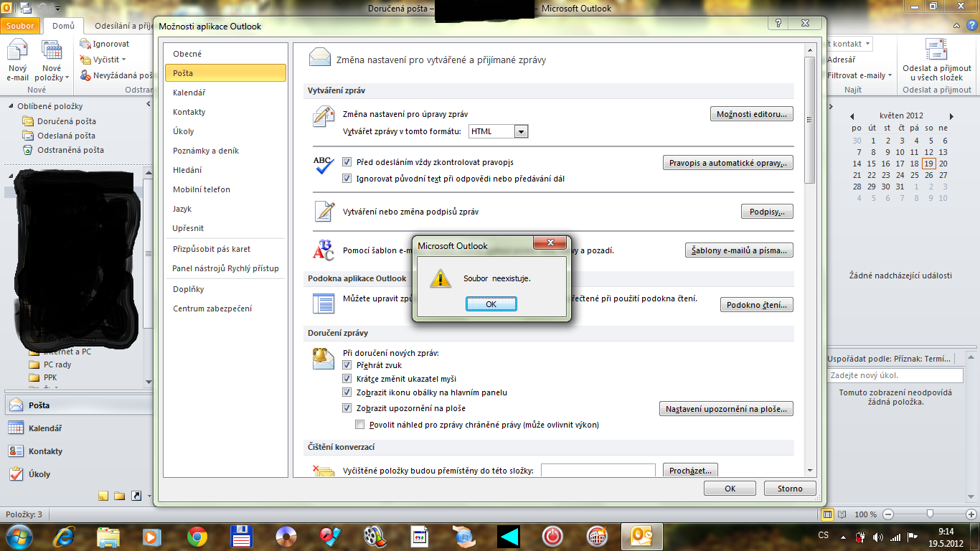Viewport: 980px width, 551px height.
Task: Go to next month in date navigator
Action: (951, 116)
